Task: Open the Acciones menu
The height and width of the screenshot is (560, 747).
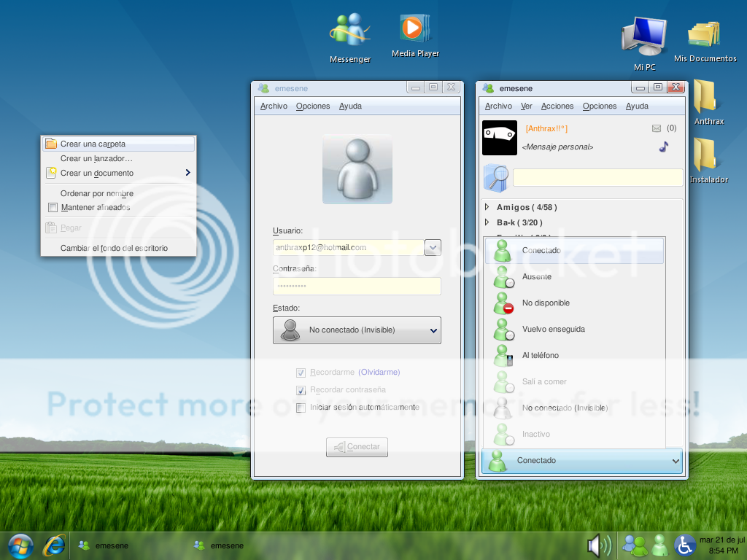Action: click(557, 106)
